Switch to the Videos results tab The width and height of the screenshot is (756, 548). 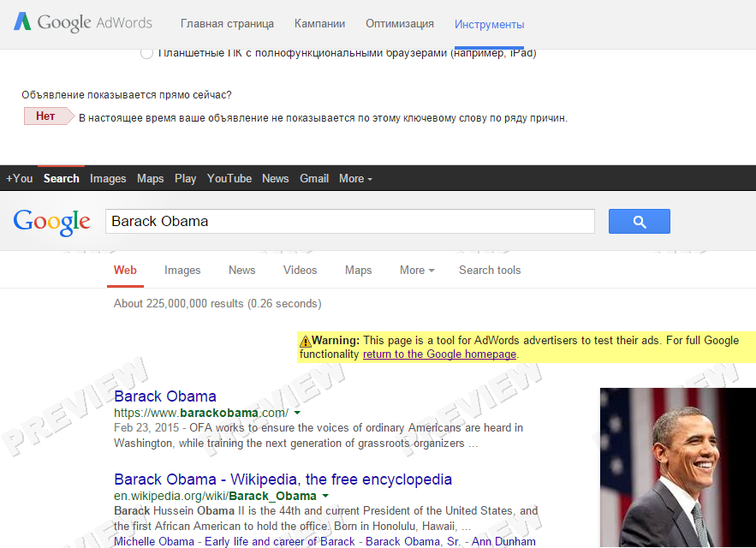[x=300, y=270]
